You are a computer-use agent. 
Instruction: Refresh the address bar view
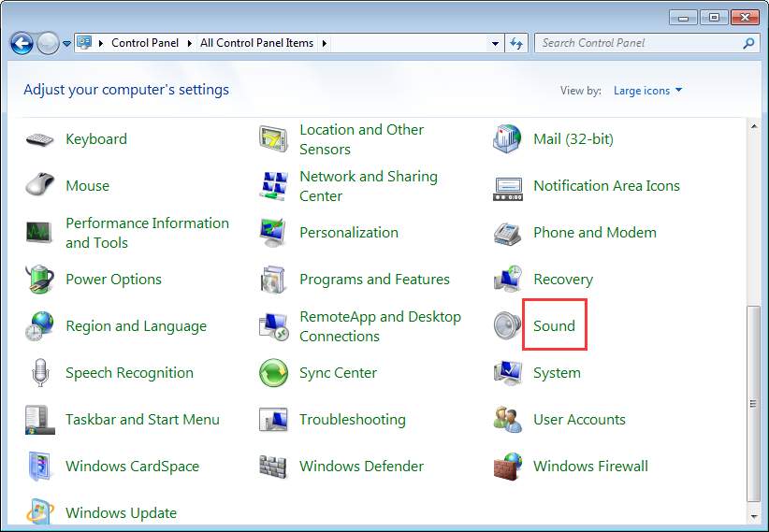pyautogui.click(x=515, y=44)
